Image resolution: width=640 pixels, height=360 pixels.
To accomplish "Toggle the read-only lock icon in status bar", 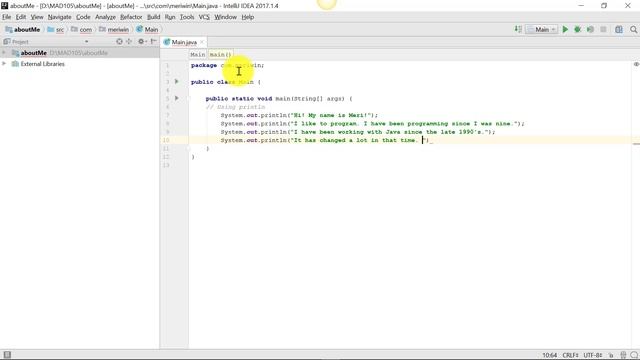I will [x=611, y=356].
